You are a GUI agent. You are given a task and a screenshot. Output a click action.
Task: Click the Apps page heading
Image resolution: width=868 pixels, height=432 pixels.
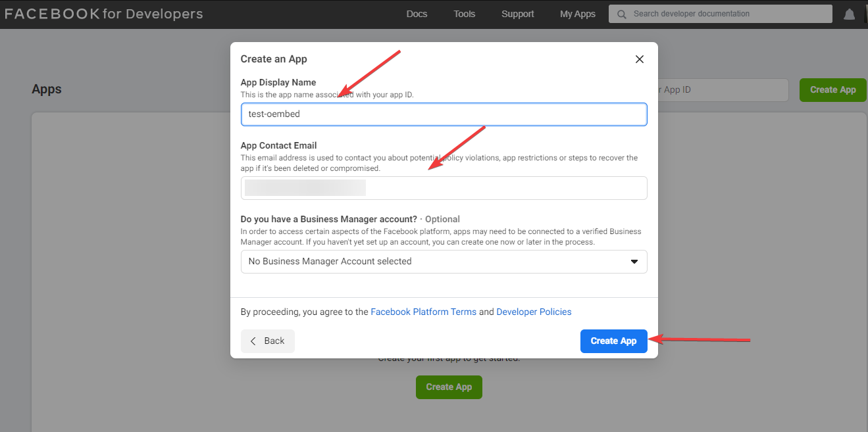point(47,89)
